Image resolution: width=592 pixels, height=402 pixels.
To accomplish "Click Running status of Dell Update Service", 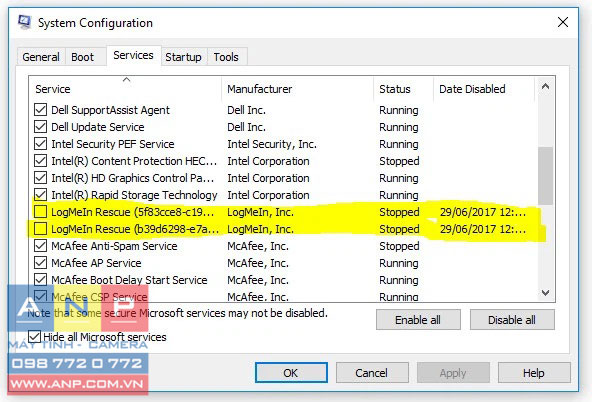I will pos(399,127).
